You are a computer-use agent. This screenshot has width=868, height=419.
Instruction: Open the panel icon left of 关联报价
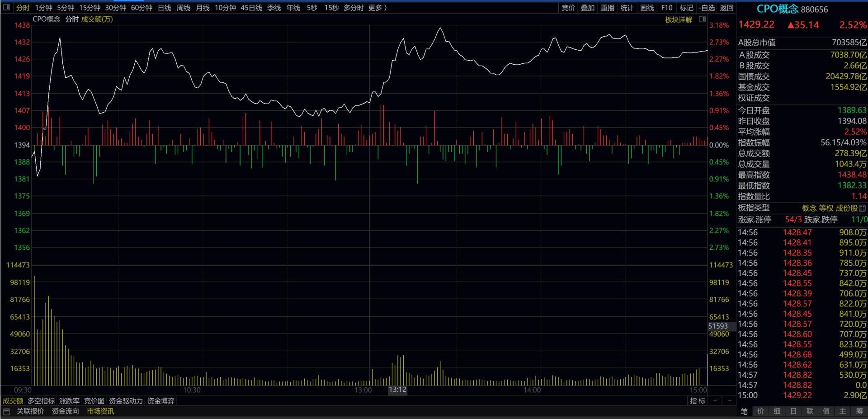coord(7,411)
